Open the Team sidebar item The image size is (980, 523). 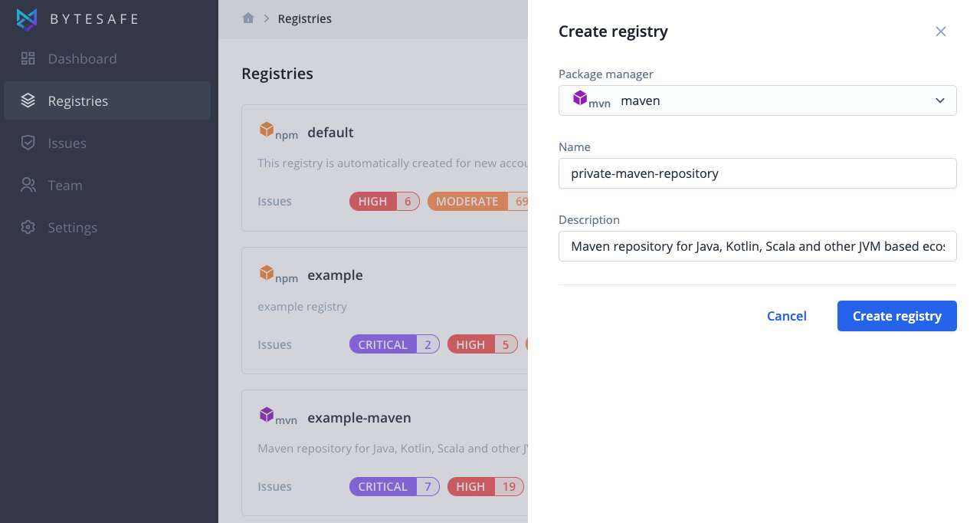pyautogui.click(x=107, y=185)
